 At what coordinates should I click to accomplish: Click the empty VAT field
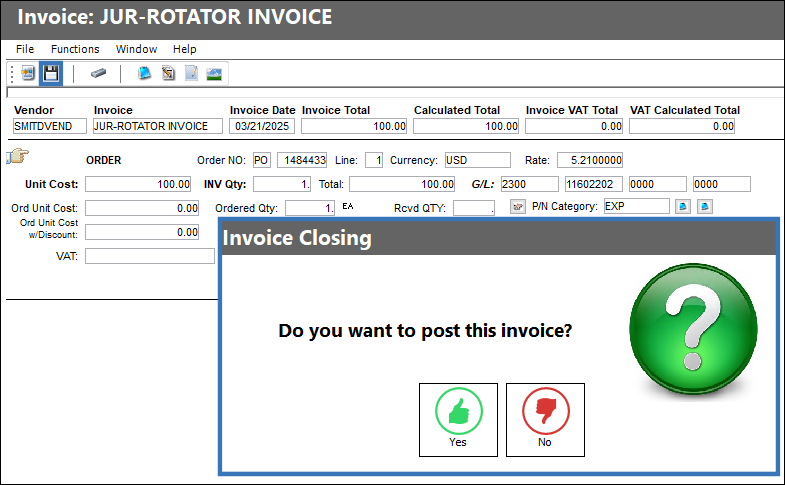click(x=150, y=256)
